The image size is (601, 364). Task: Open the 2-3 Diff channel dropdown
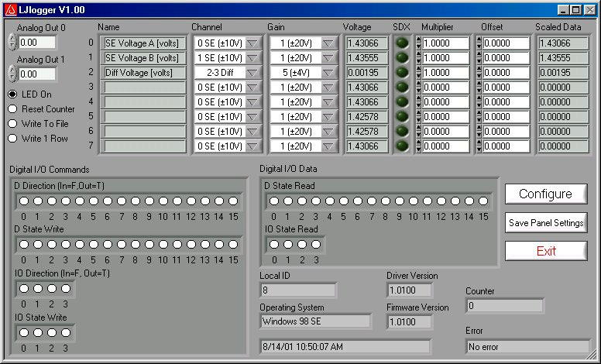[252, 72]
